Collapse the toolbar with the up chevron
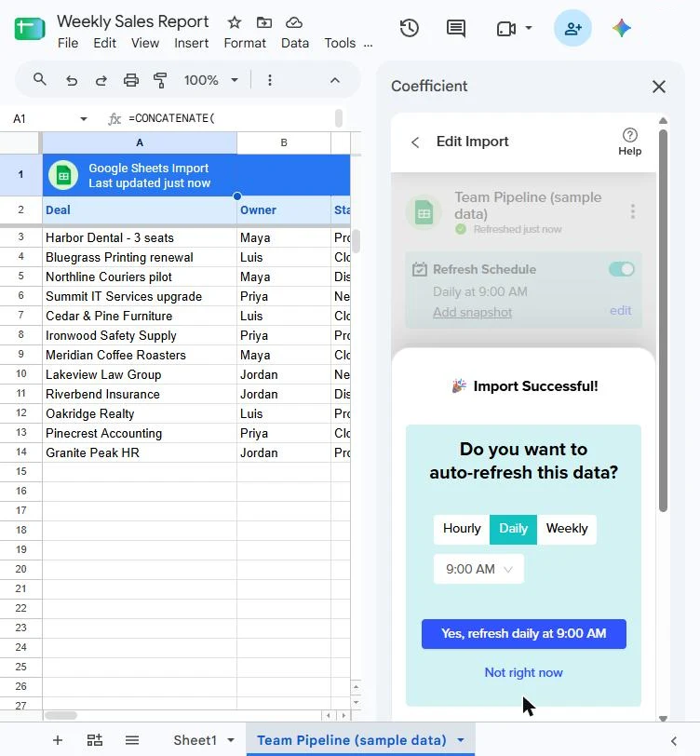The width and height of the screenshot is (700, 756). click(334, 80)
